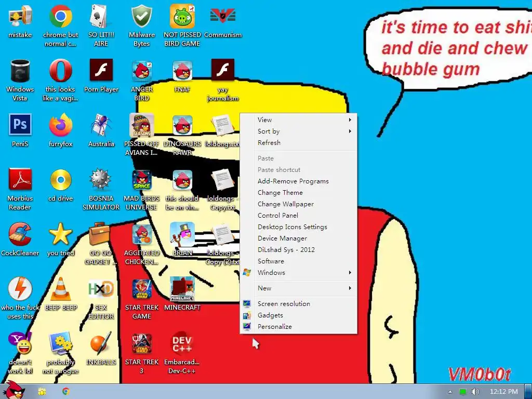This screenshot has width=532, height=399.
Task: Open the 'BEEP BEEP' VLC cone icon
Action: pos(61,294)
